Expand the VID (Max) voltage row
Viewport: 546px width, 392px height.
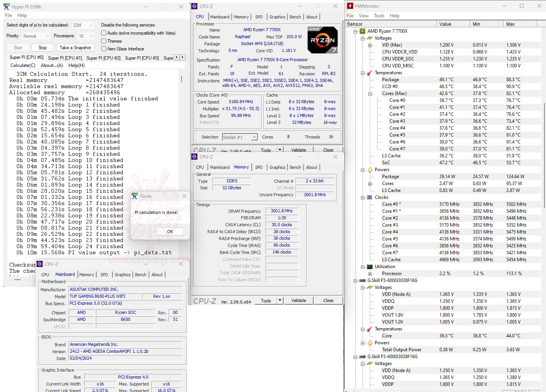point(370,45)
